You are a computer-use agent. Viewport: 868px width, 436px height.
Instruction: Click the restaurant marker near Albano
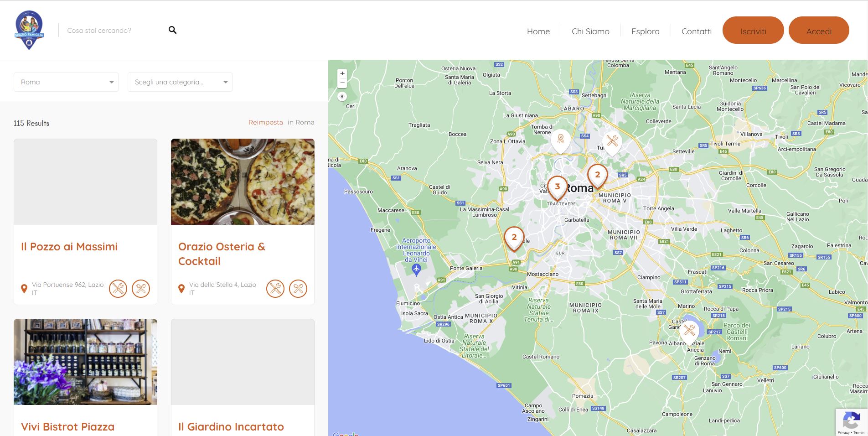coord(689,330)
